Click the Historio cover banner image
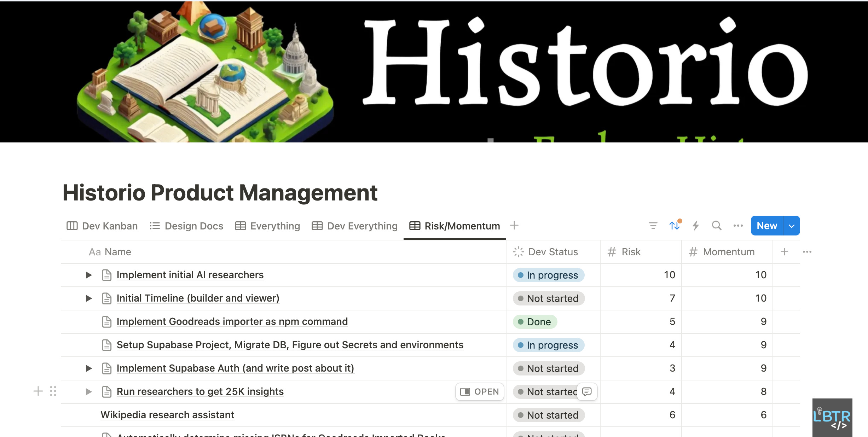 tap(434, 72)
